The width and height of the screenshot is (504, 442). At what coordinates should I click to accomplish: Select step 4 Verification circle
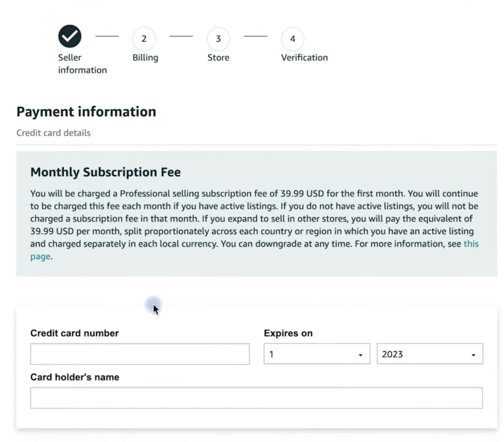292,38
